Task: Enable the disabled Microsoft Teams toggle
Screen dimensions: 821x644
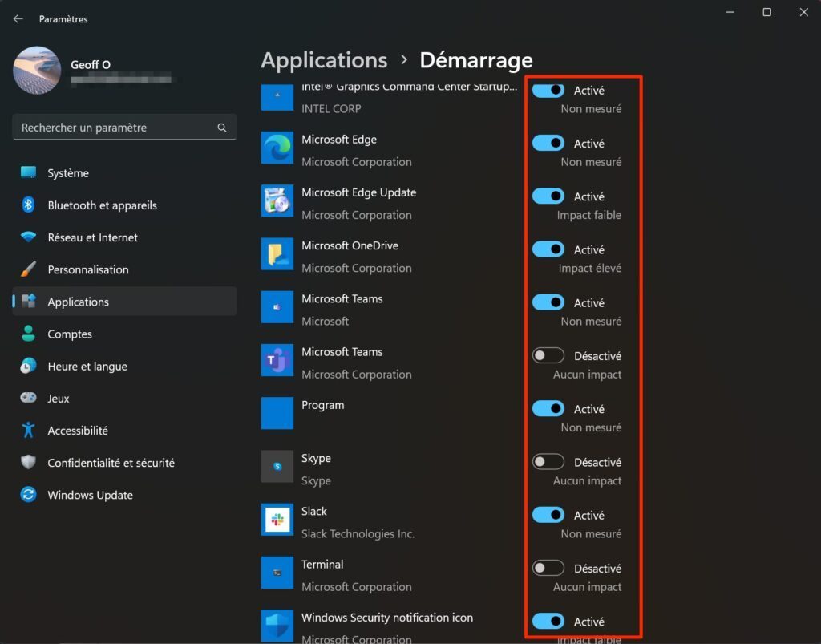Action: [x=548, y=355]
